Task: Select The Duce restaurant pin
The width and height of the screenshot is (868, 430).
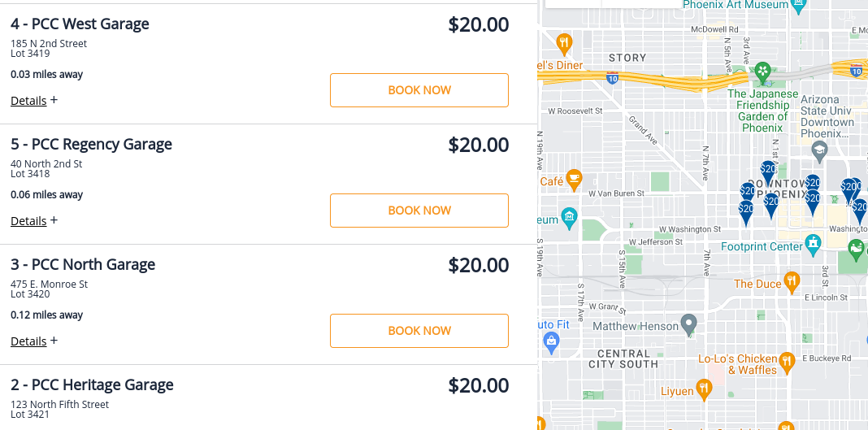Action: point(792,282)
